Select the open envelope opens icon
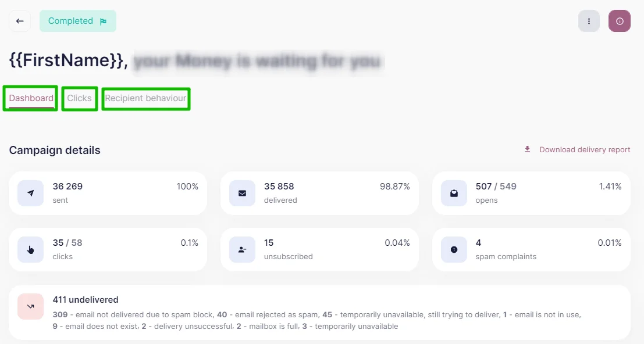Viewport: 644px width, 344px height. pyautogui.click(x=454, y=193)
